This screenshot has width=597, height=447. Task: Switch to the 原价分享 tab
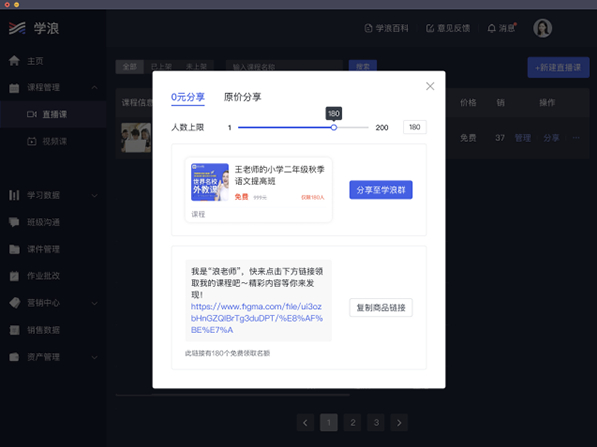click(x=243, y=97)
